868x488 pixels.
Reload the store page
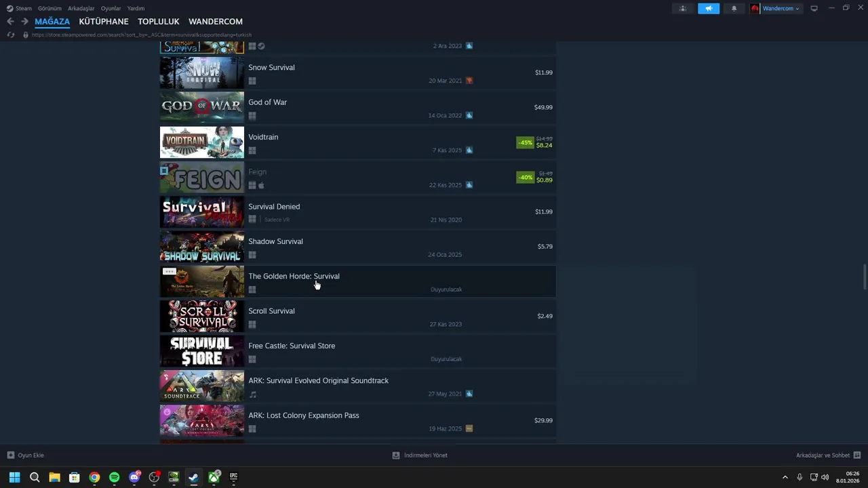pyautogui.click(x=10, y=35)
